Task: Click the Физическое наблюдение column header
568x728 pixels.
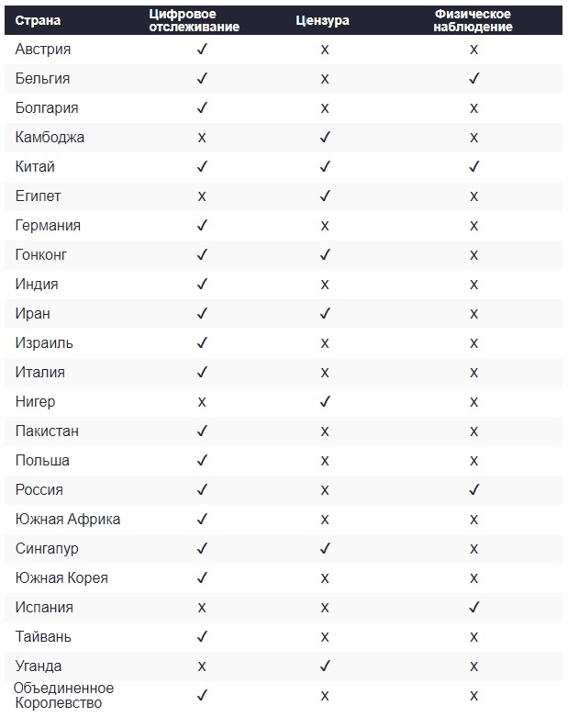Action: coord(473,20)
